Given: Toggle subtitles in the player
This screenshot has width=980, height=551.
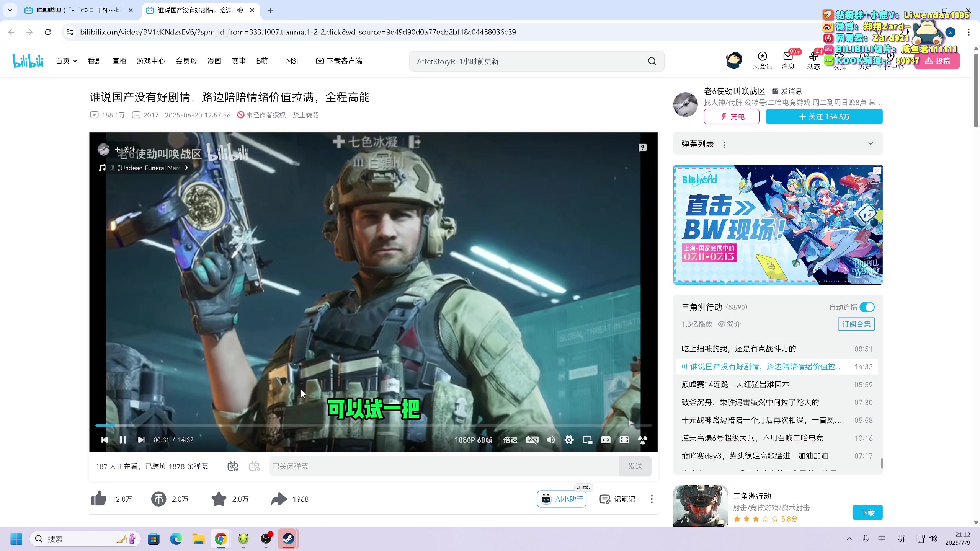Looking at the screenshot, I should click(x=532, y=440).
